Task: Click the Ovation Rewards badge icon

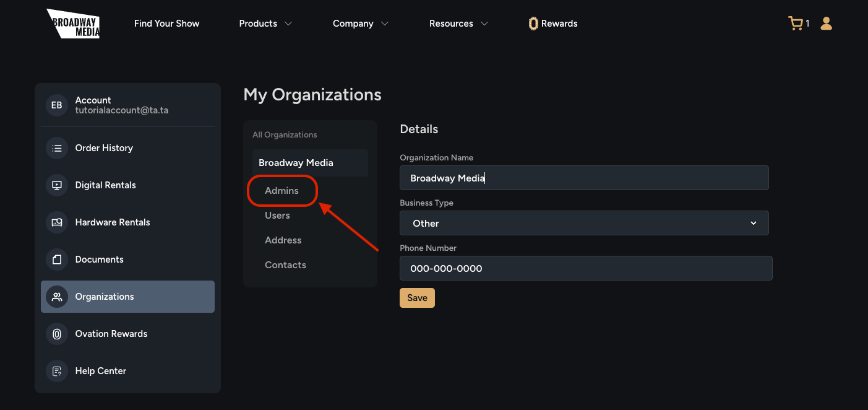Action: point(56,333)
